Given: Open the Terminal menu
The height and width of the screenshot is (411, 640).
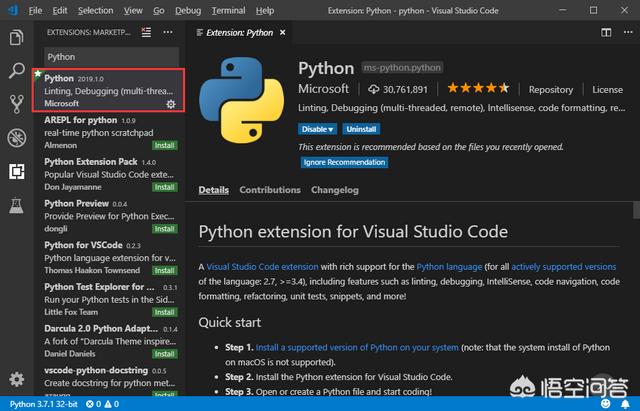Looking at the screenshot, I should pos(228,10).
